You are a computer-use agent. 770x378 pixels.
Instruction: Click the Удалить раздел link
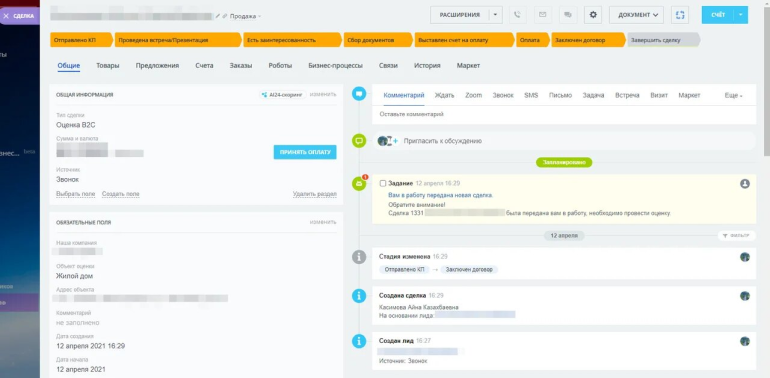pyautogui.click(x=315, y=194)
